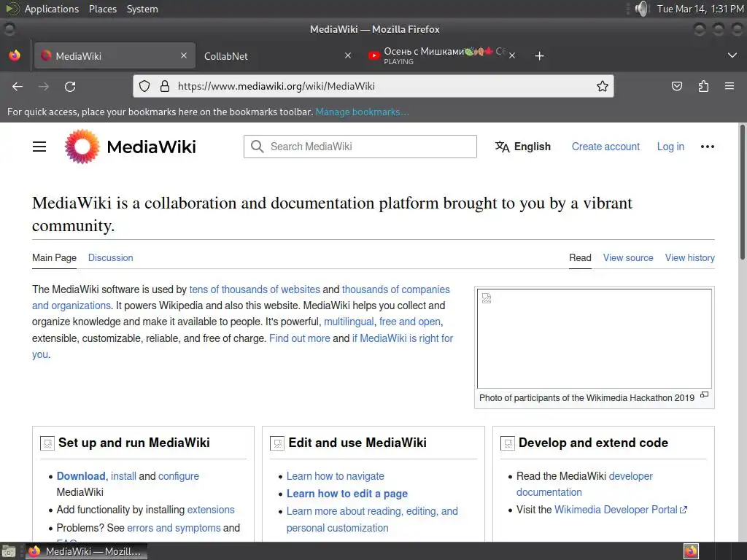Expand the list all tabs chevron
The image size is (747, 560).
pyautogui.click(x=732, y=55)
